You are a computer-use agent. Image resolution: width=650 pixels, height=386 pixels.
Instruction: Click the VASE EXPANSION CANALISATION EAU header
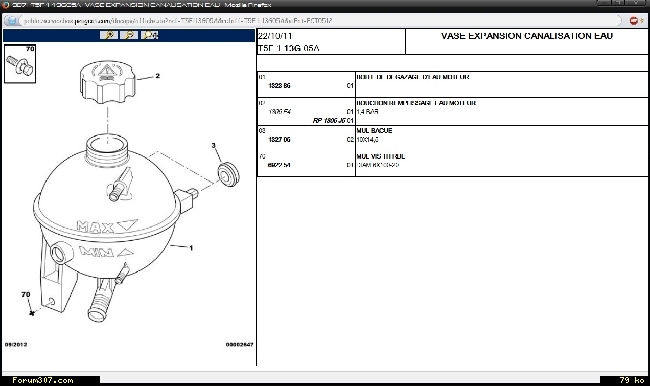click(x=527, y=36)
